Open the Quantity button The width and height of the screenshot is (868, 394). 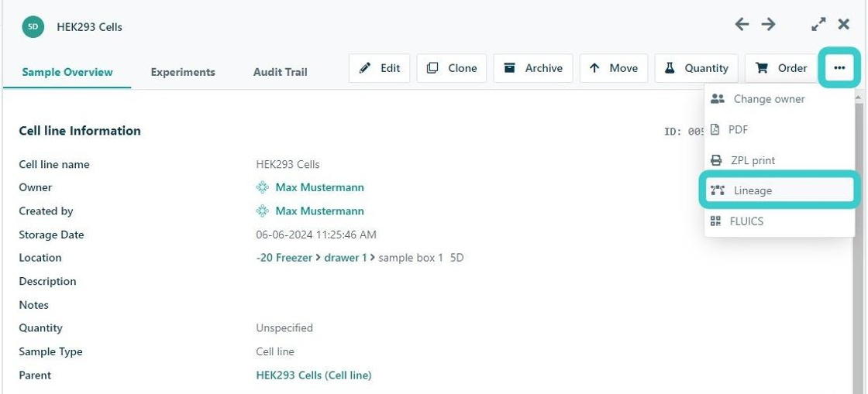(x=697, y=68)
